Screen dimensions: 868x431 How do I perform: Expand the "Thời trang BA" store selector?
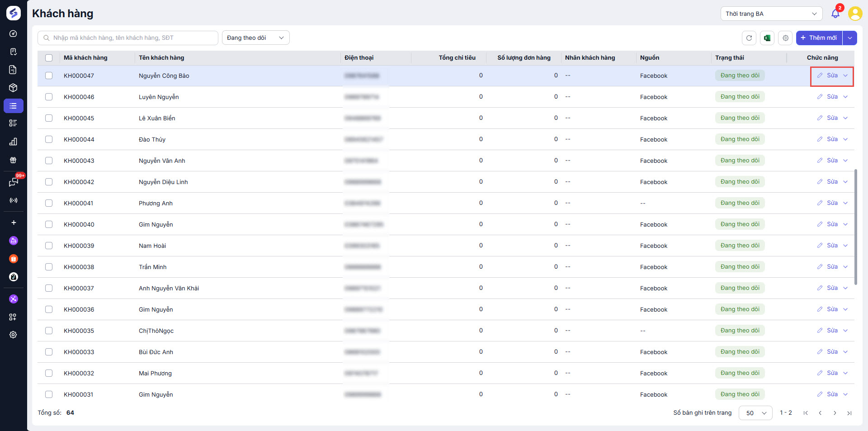(x=771, y=14)
